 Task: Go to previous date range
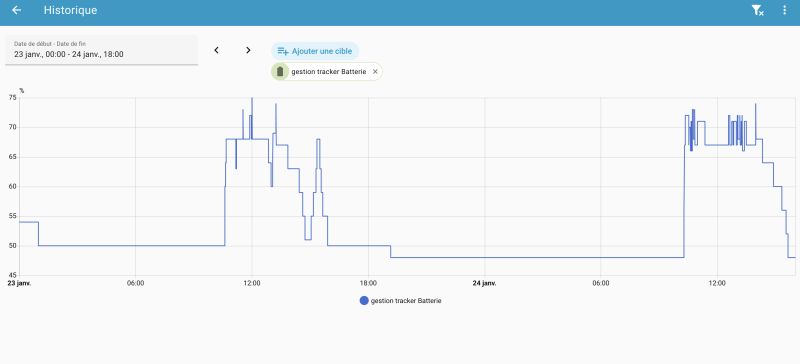pos(216,50)
